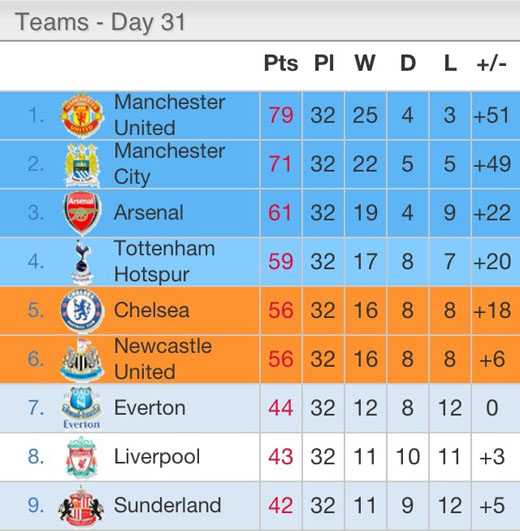Tap the Everton club badge

82,408
